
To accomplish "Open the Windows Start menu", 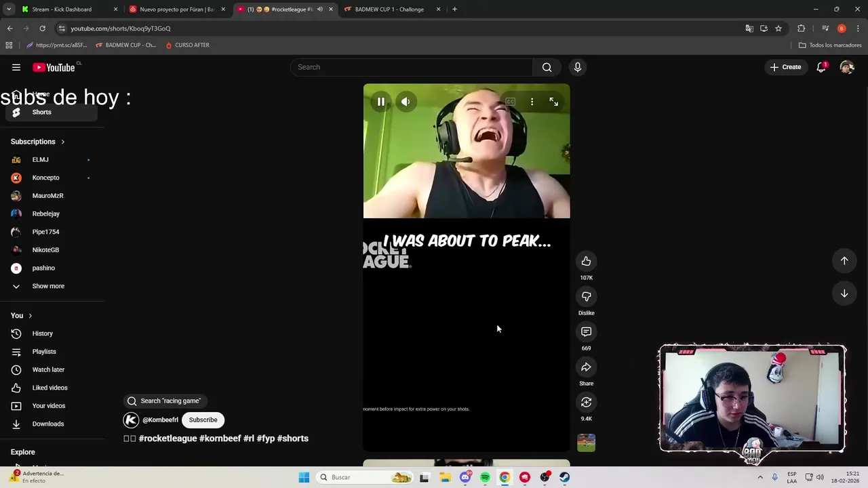I will tap(304, 477).
